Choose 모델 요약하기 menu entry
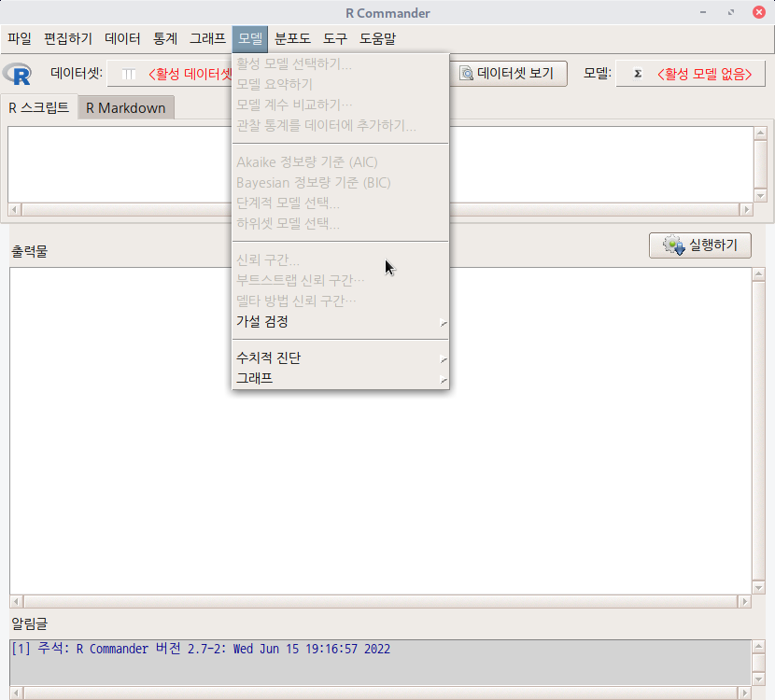 pyautogui.click(x=341, y=85)
